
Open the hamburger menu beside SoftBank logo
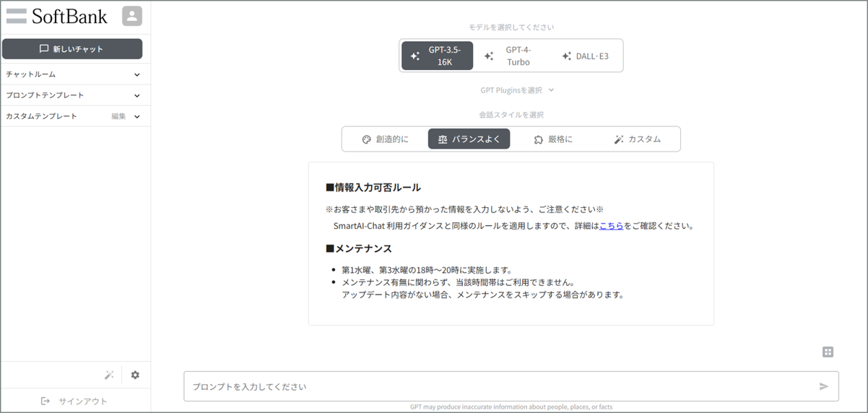16,16
